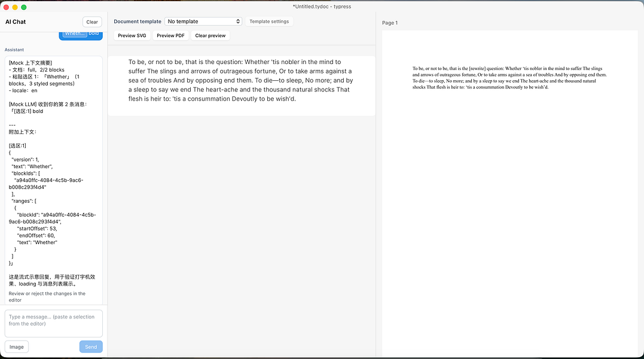The height and width of the screenshot is (359, 644).
Task: Clear the AI Chat conversation
Action: [92, 22]
